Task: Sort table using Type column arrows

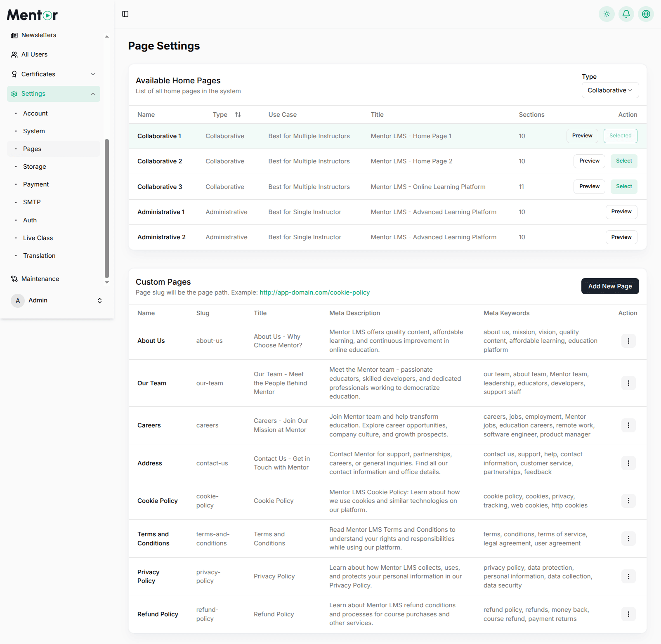Action: coord(238,114)
